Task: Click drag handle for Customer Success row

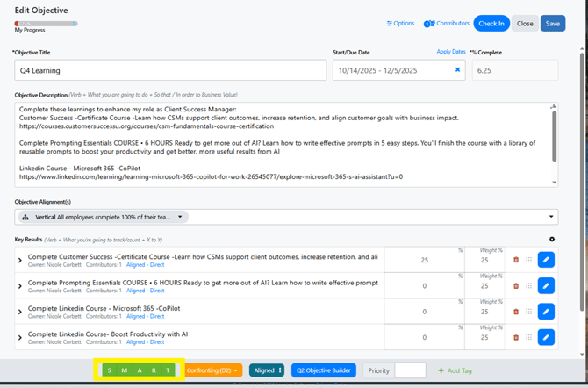Action: tap(529, 260)
